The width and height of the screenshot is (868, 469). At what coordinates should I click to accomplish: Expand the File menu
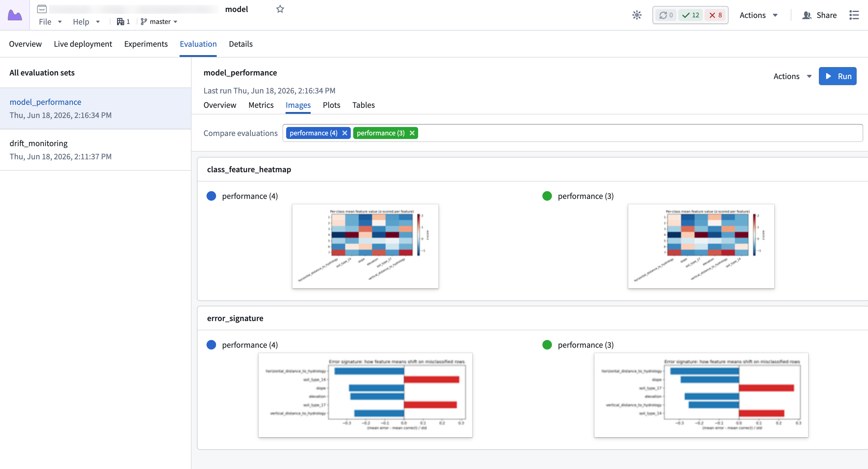click(x=50, y=22)
